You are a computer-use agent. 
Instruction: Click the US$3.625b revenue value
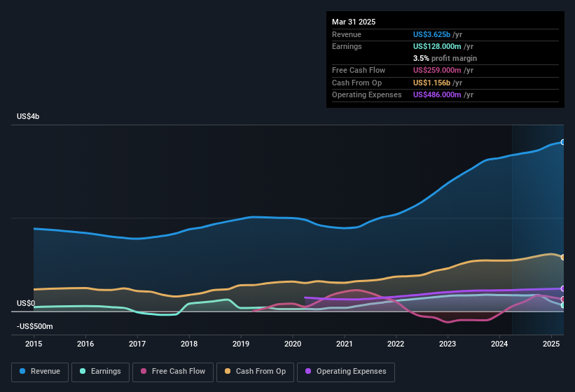[x=431, y=34]
